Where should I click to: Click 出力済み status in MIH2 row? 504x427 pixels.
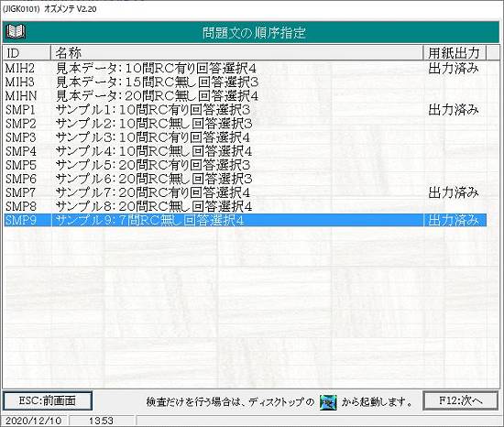[x=454, y=69]
